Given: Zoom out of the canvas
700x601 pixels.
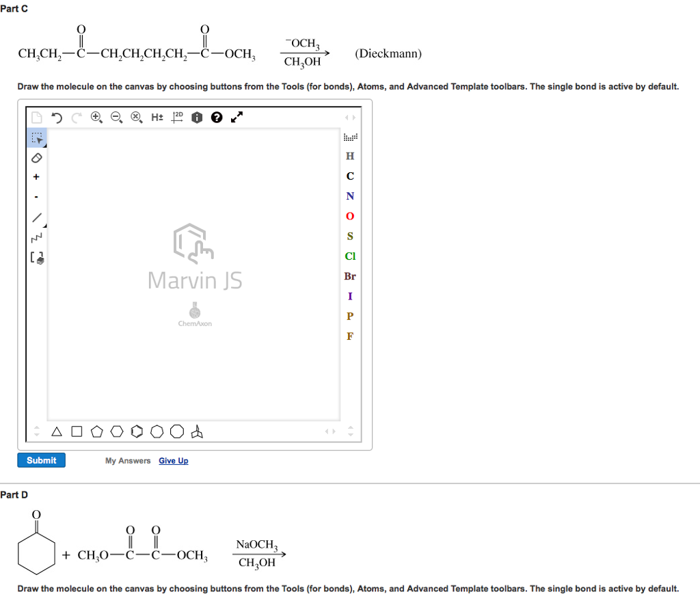Looking at the screenshot, I should click(x=116, y=118).
